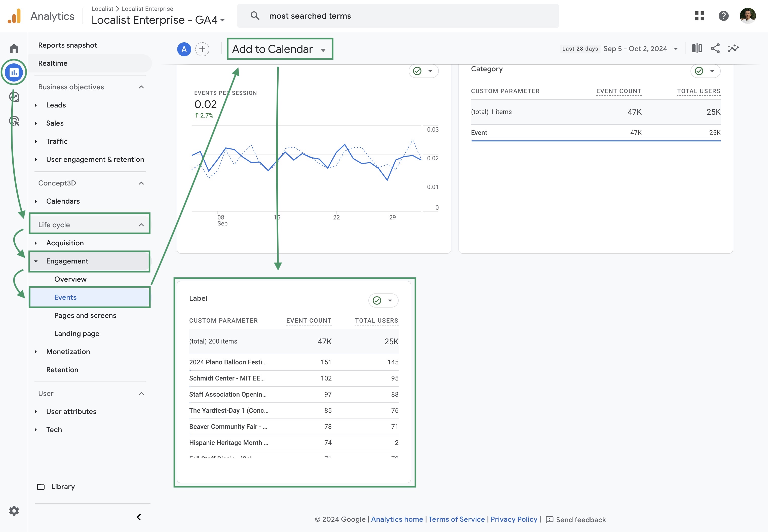Open the Google apps grid icon
This screenshot has height=532, width=768.
pyautogui.click(x=699, y=16)
